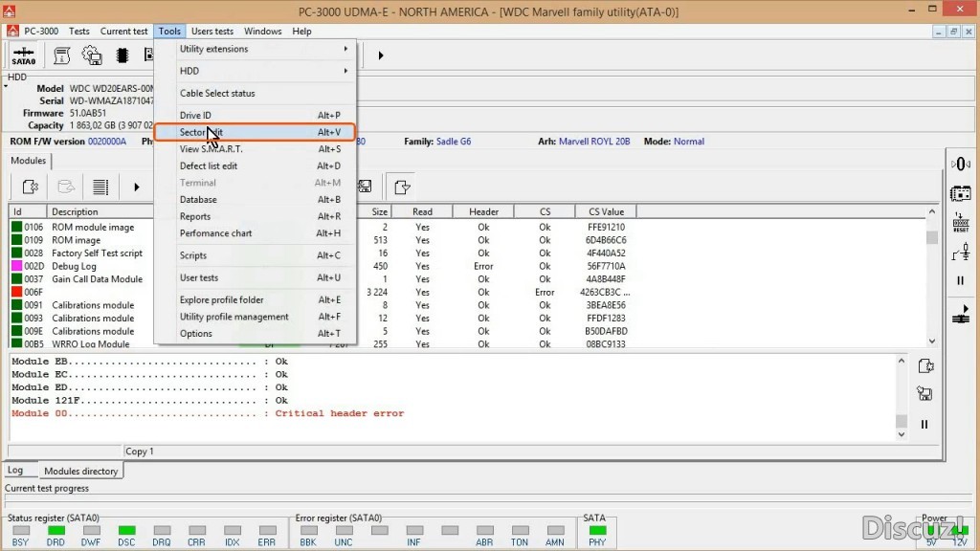Choose Drive ID from Tools menu

(x=255, y=115)
